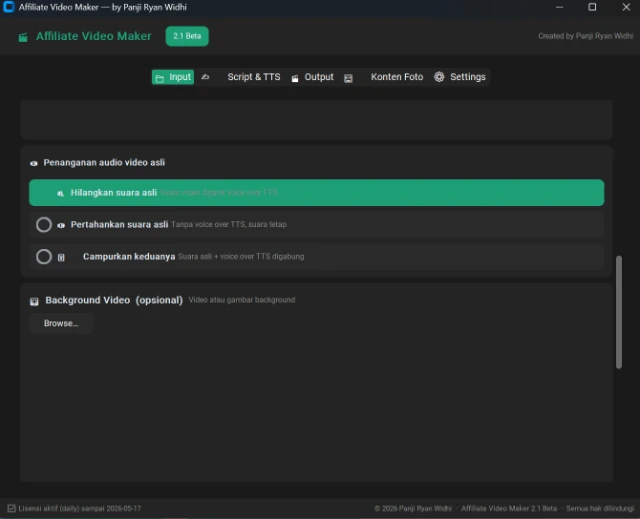
Task: Select the Hilangkan suara asli option
Action: pyautogui.click(x=316, y=193)
